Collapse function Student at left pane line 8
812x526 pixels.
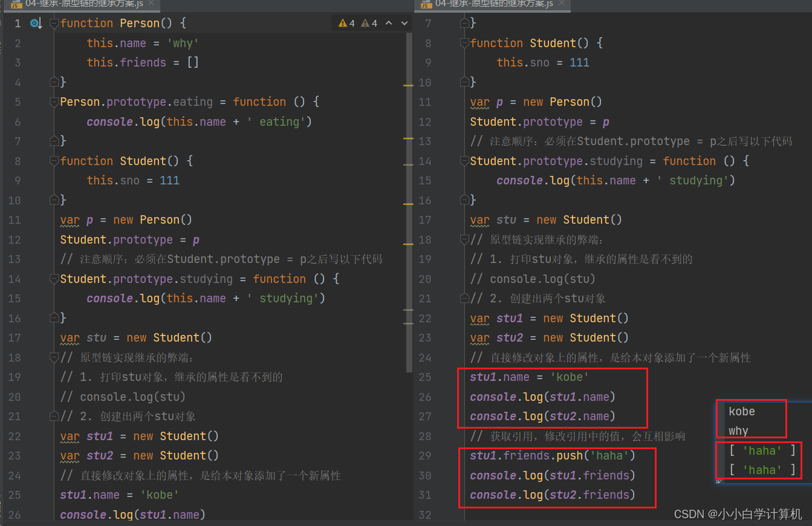[54, 161]
